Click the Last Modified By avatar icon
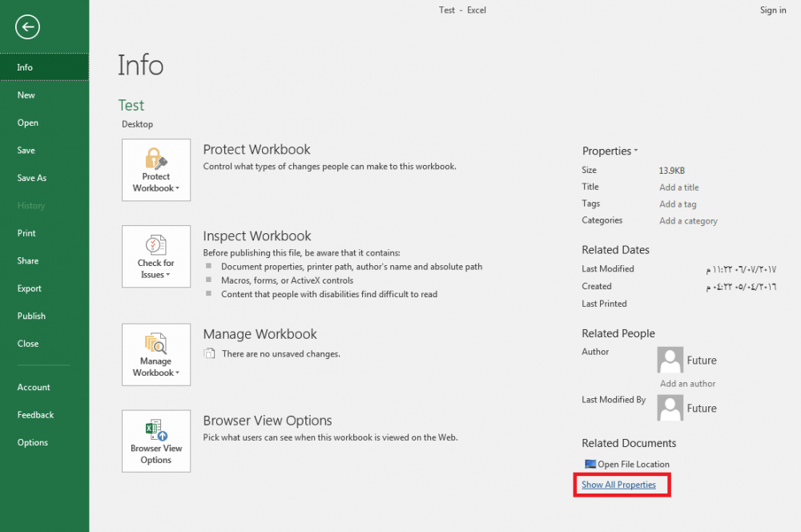 click(x=670, y=408)
